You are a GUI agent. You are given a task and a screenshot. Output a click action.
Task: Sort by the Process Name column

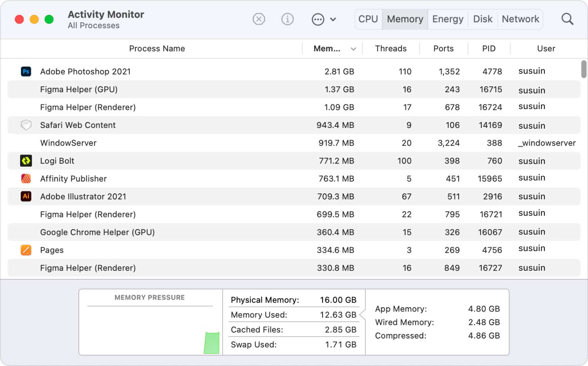pos(157,49)
